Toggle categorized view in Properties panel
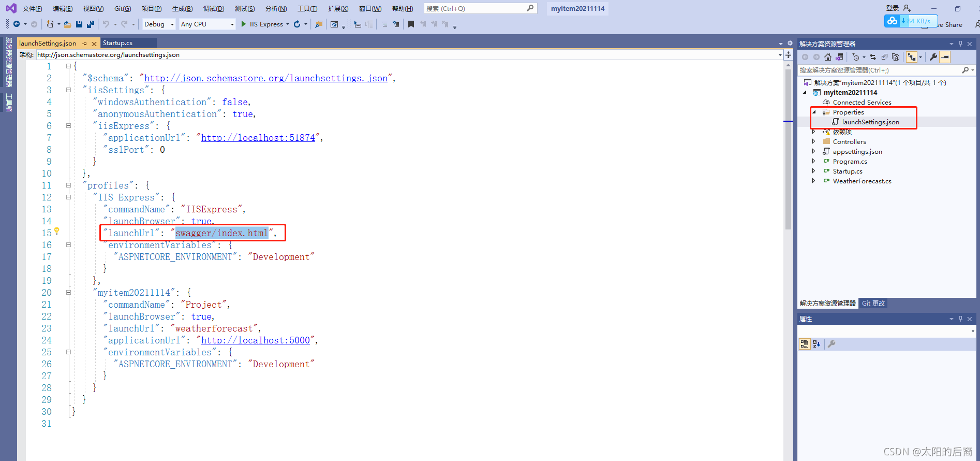The width and height of the screenshot is (980, 461). (805, 344)
